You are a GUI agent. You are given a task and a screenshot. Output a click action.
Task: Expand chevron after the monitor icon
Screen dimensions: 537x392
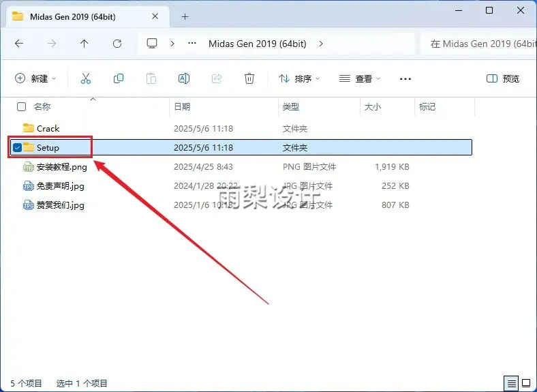click(172, 44)
